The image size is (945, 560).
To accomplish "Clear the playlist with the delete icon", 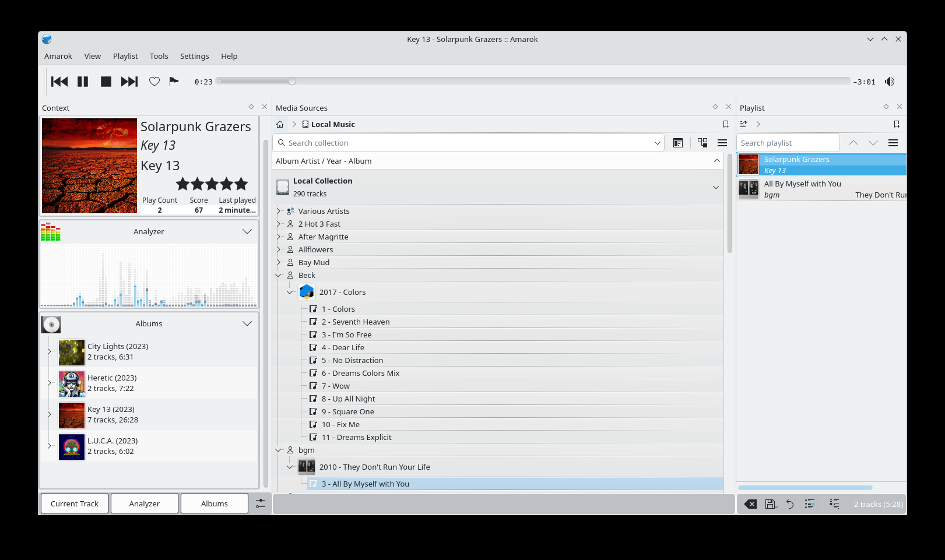I will [751, 504].
